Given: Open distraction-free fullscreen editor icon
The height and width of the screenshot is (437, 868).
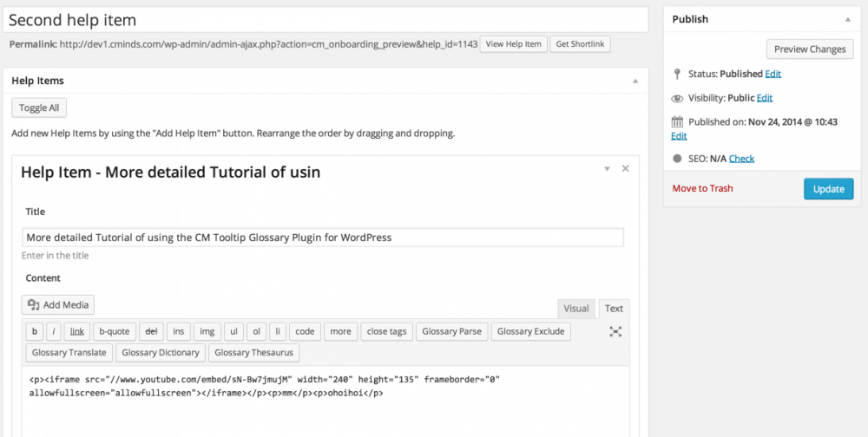Looking at the screenshot, I should 615,331.
